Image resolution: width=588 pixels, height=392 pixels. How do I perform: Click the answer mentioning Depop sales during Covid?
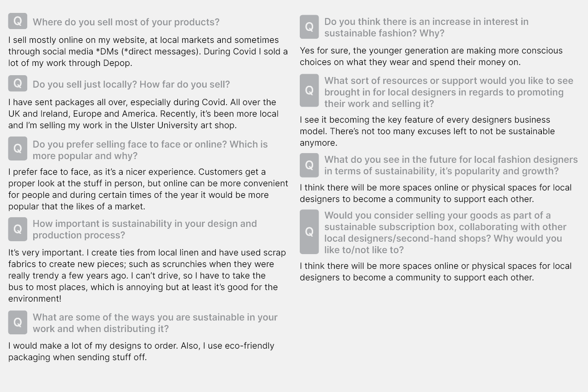click(x=148, y=51)
